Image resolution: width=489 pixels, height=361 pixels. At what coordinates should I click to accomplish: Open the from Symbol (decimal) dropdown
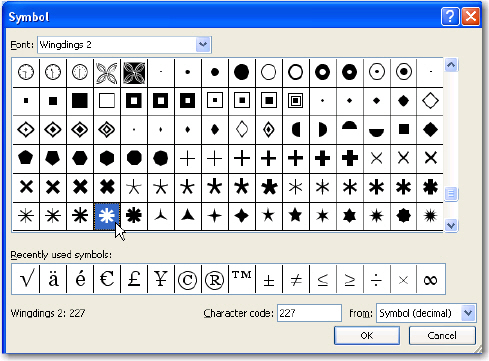[x=468, y=313]
